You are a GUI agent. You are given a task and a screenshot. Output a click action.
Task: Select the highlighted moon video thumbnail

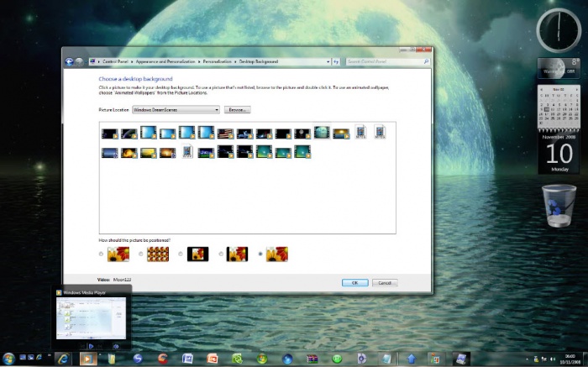tap(322, 133)
